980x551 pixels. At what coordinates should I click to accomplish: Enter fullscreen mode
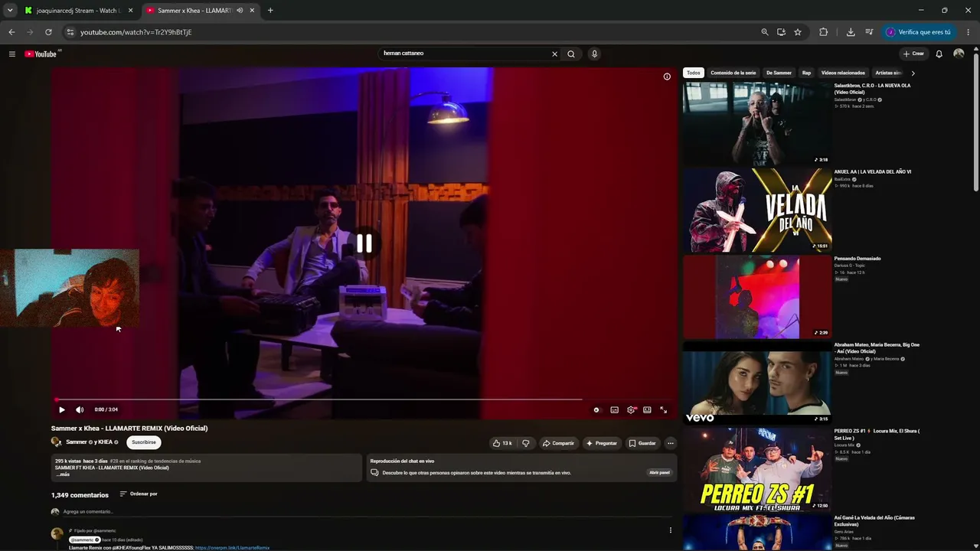(663, 409)
